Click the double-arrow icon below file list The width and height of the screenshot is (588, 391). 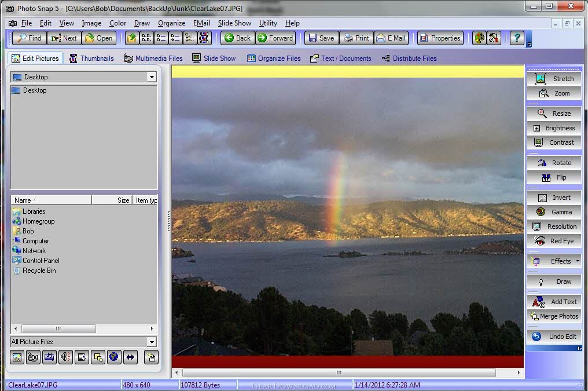point(130,357)
